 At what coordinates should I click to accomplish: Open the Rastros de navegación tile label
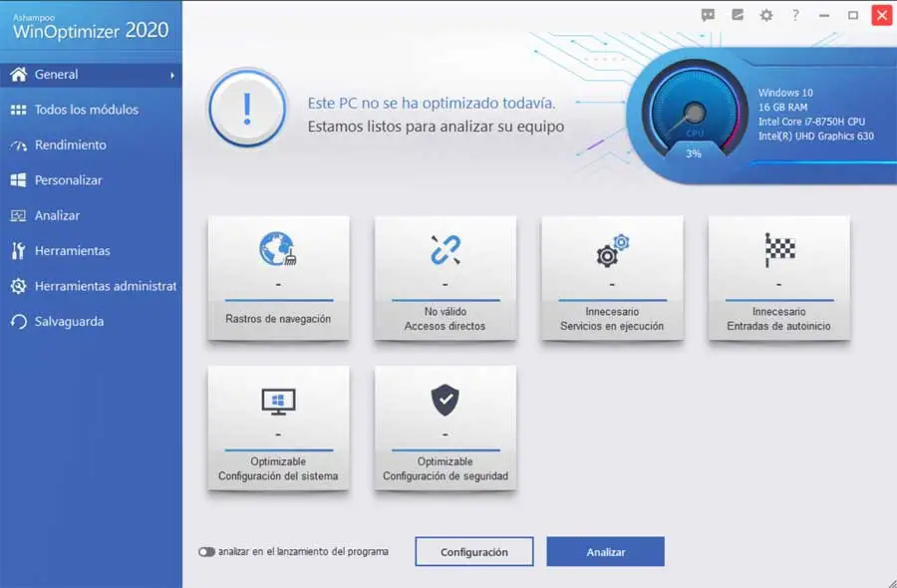pos(278,319)
